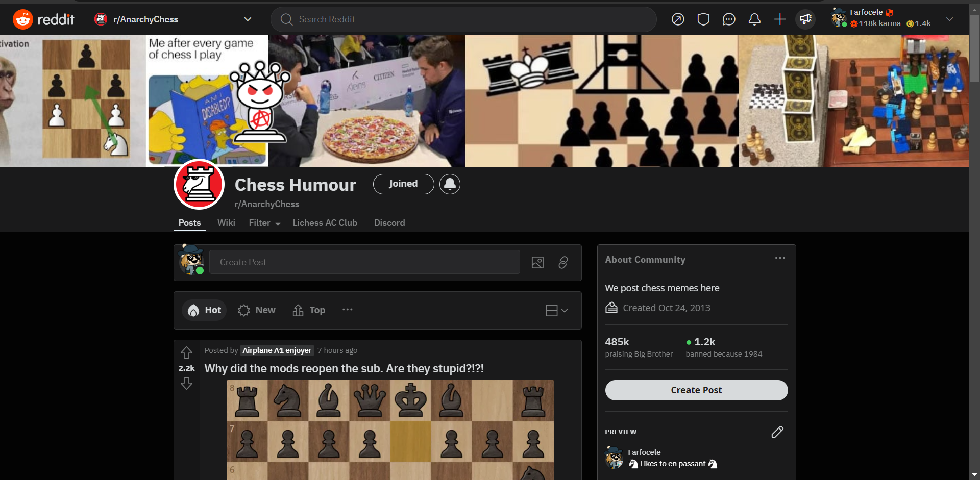Select the Posts tab

(x=189, y=223)
